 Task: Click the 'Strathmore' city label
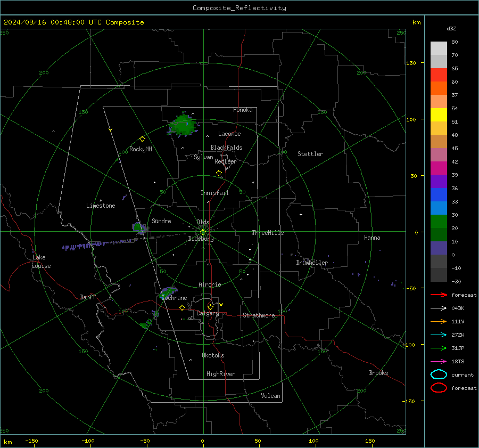click(x=259, y=315)
